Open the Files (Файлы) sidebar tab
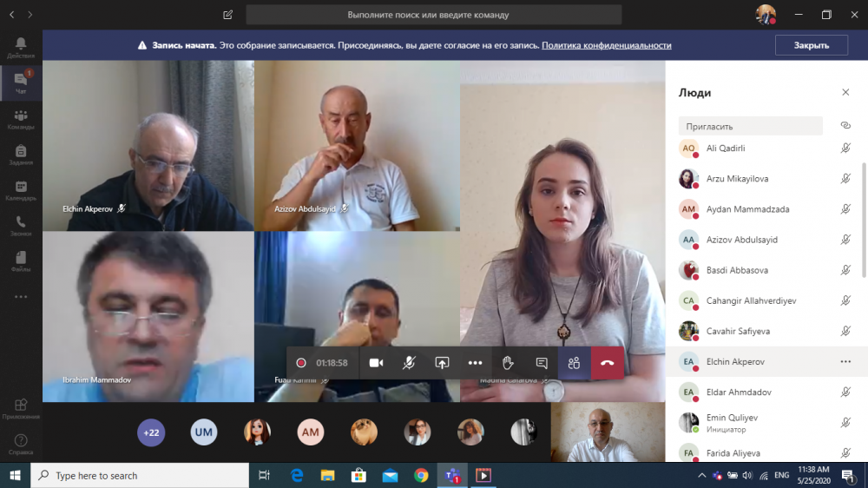The height and width of the screenshot is (488, 868). coord(21,260)
